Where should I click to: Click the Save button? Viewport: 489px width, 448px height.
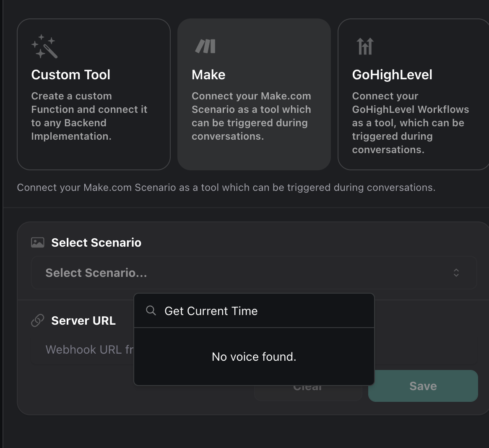click(x=423, y=386)
